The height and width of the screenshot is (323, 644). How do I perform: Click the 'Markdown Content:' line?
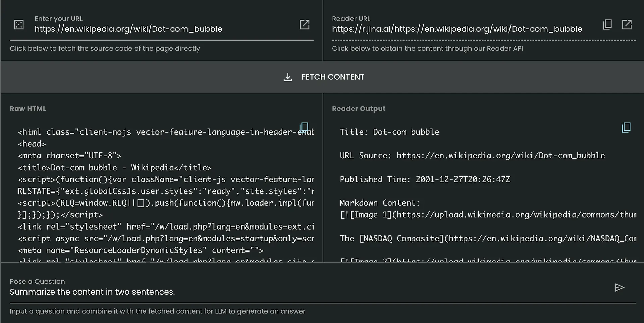coord(380,203)
